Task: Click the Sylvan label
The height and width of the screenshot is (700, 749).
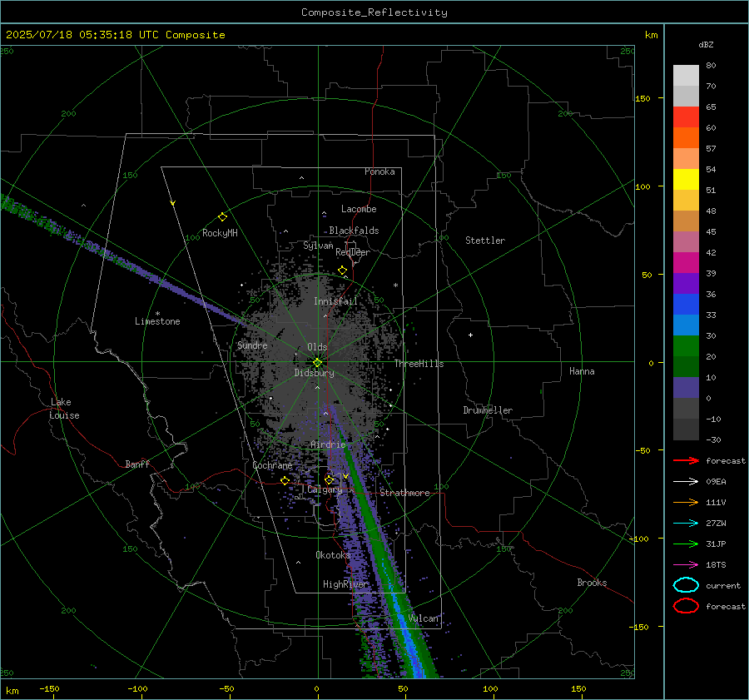Action: pyautogui.click(x=318, y=246)
